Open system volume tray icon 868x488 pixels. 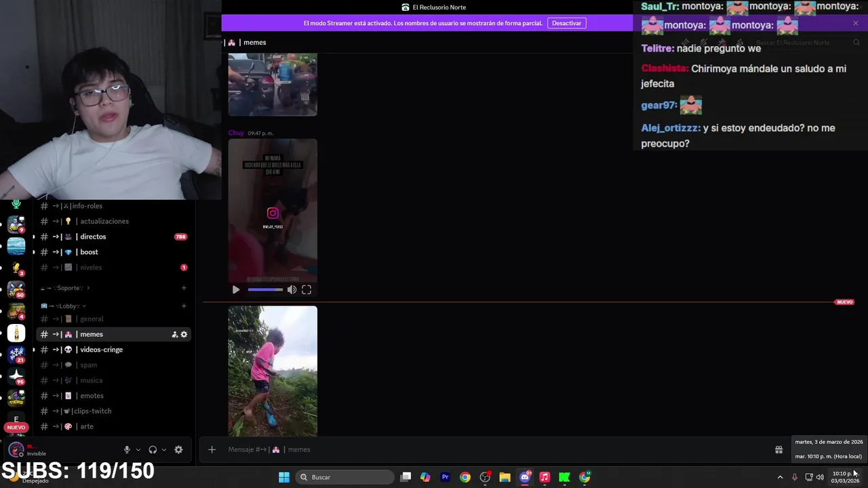coord(820,477)
